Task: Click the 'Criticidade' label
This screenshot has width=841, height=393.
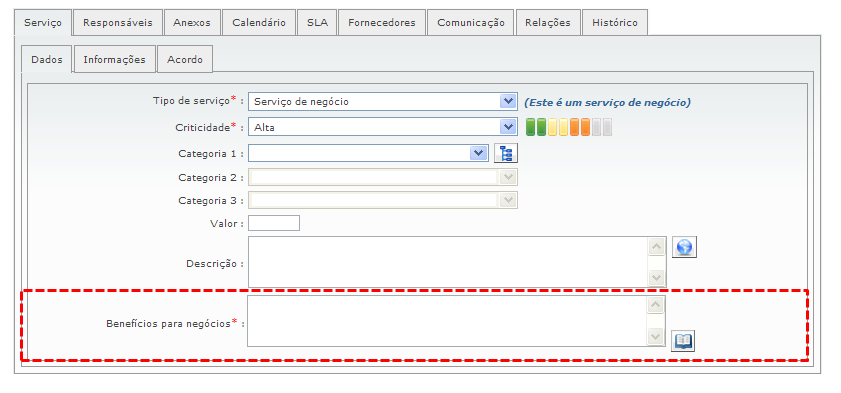Action: coord(203,128)
